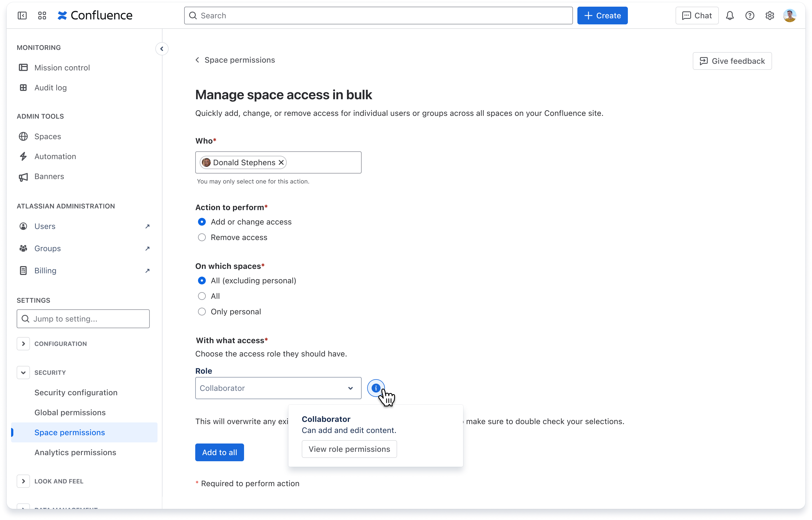The image size is (812, 520).
Task: Expand the CONFIGURATION settings section
Action: (x=23, y=343)
